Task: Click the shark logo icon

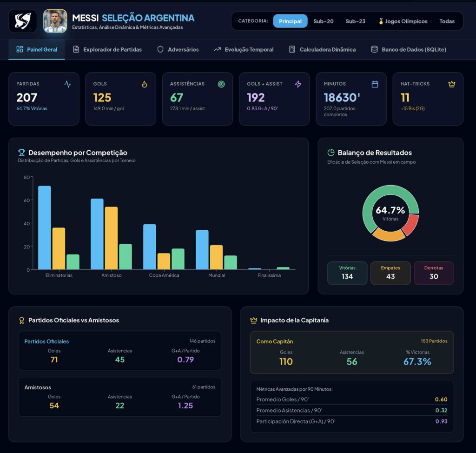Action: click(23, 21)
